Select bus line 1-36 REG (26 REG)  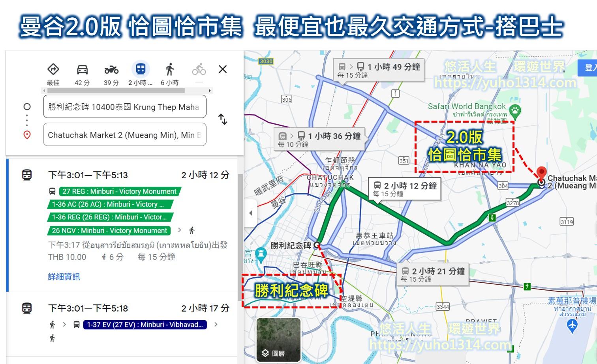110,217
